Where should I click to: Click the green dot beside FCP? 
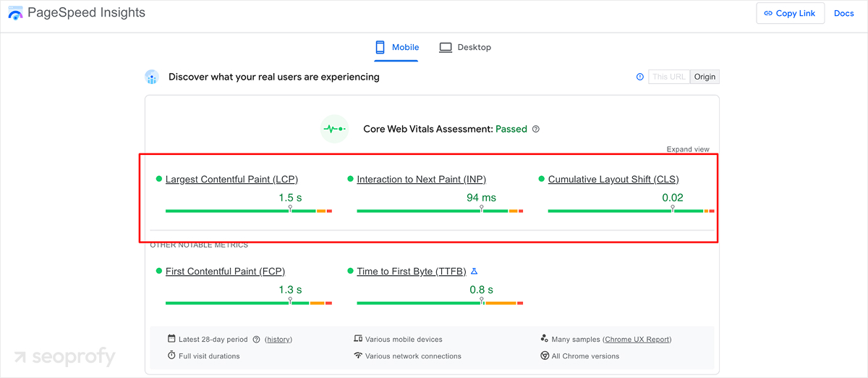[x=159, y=271]
